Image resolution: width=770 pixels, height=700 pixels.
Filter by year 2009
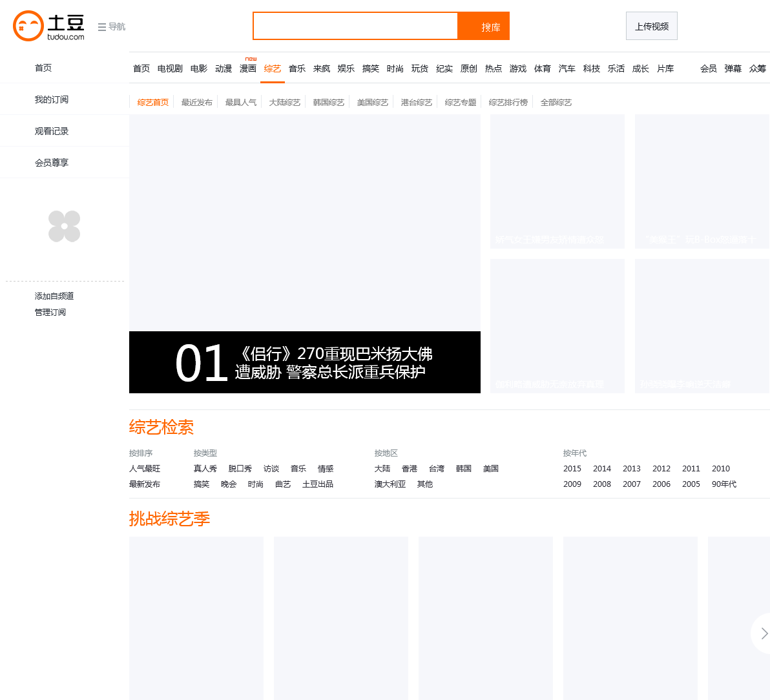point(572,484)
